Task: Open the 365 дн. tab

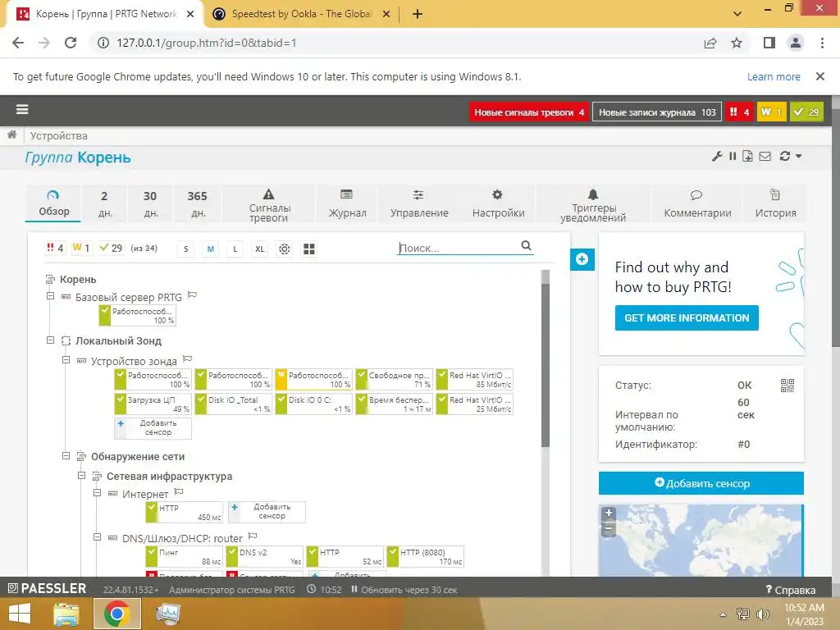Action: tap(198, 203)
